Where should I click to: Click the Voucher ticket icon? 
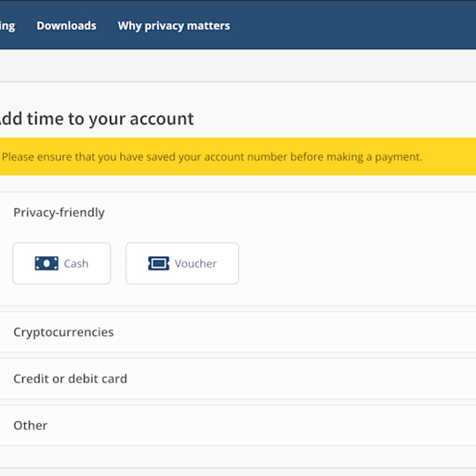(x=159, y=264)
